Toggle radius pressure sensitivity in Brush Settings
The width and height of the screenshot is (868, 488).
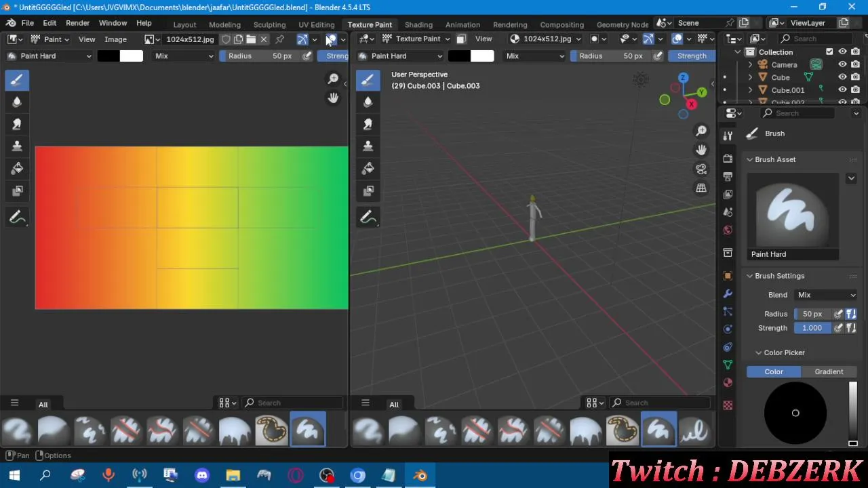838,314
